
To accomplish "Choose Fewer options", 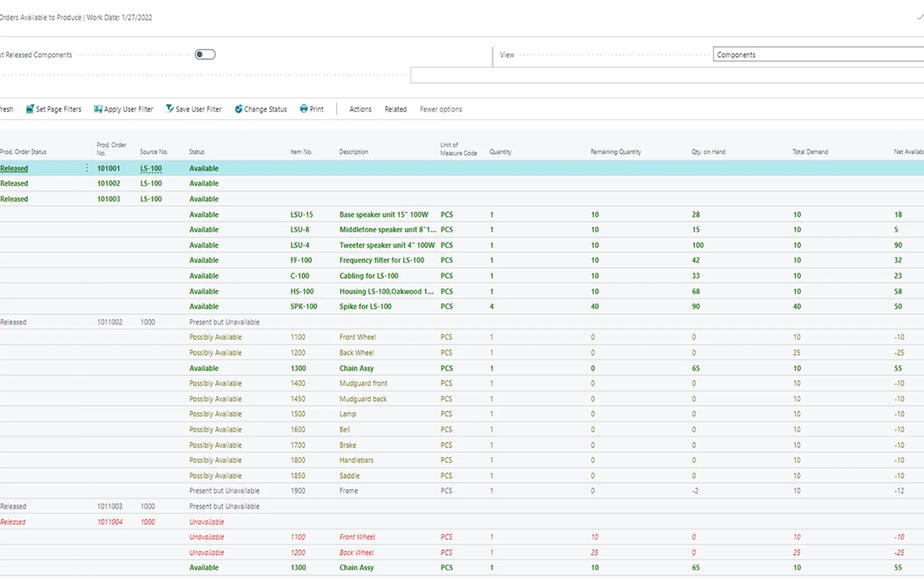I will tap(441, 109).
